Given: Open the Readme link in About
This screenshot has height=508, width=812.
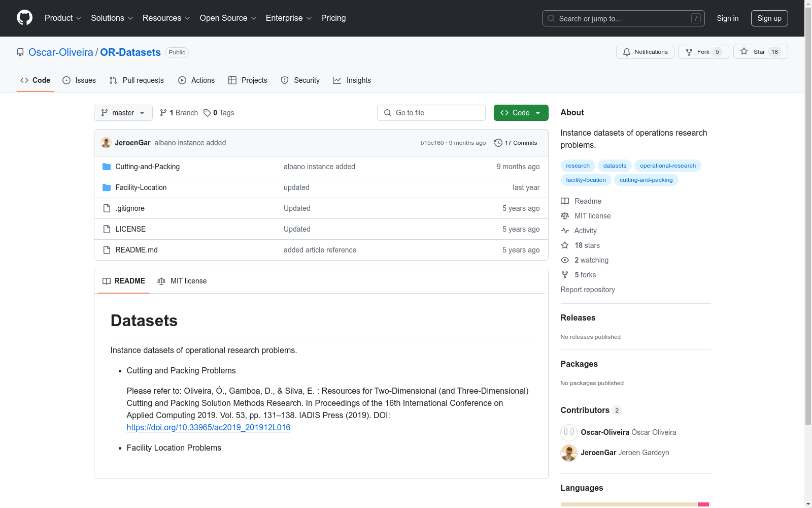Looking at the screenshot, I should point(581,201).
